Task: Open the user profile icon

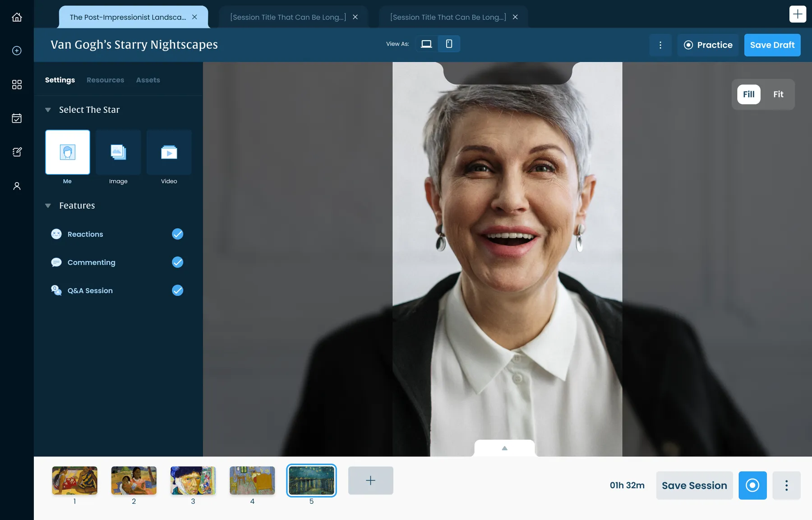Action: pos(17,186)
